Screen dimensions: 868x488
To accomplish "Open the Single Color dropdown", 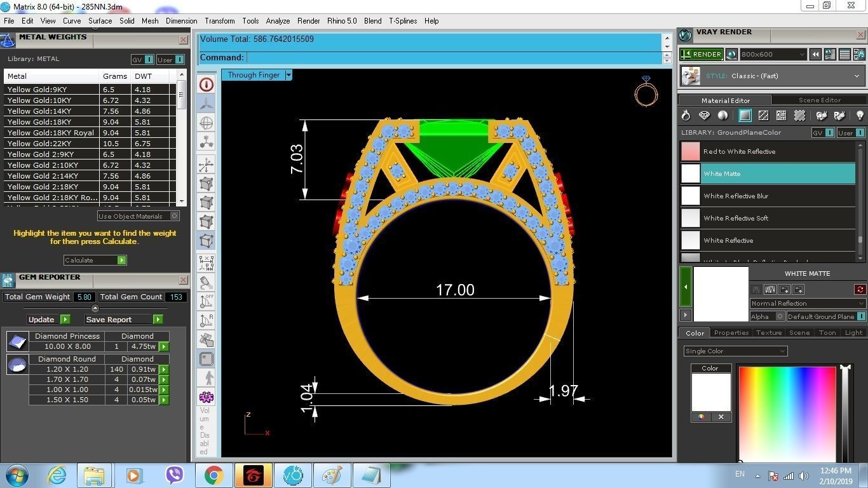I will [735, 351].
